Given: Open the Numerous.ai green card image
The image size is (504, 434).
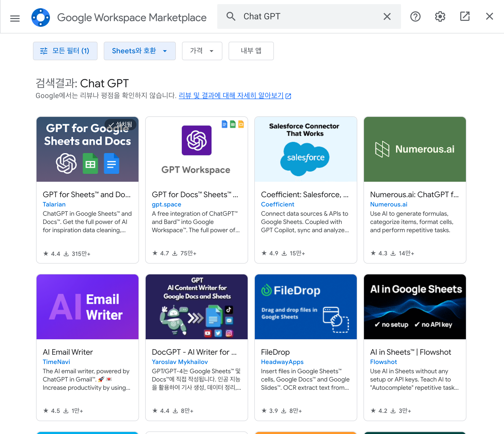Looking at the screenshot, I should tap(415, 149).
